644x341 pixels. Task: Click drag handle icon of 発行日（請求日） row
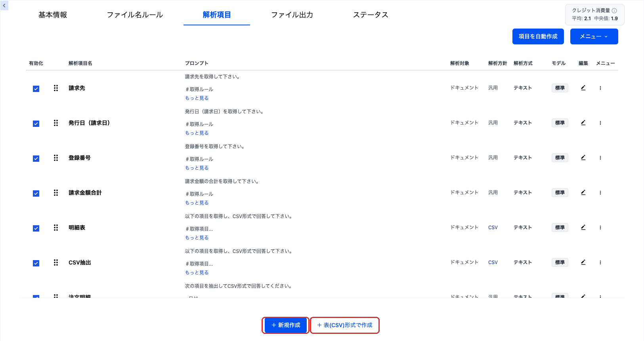[x=56, y=123]
